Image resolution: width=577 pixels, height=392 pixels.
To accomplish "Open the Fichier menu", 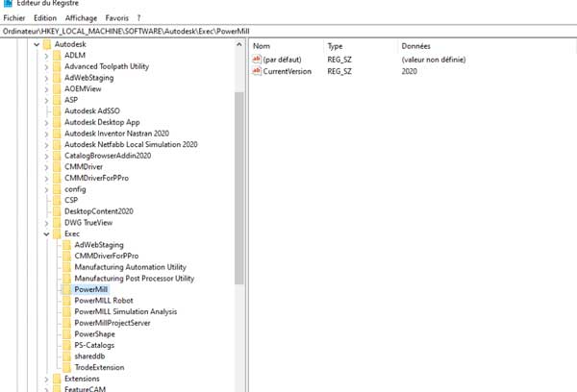I will (14, 18).
